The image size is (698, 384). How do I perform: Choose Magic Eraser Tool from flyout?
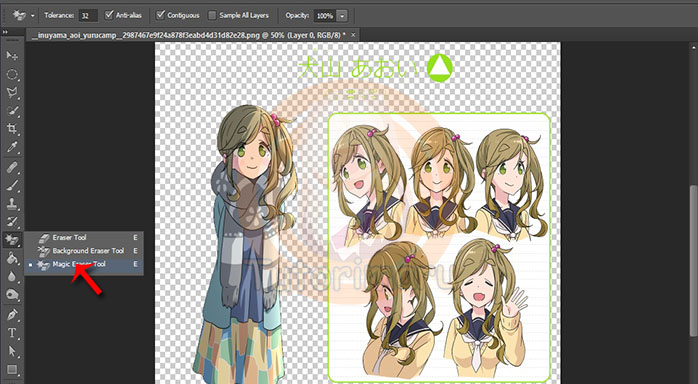[84, 264]
